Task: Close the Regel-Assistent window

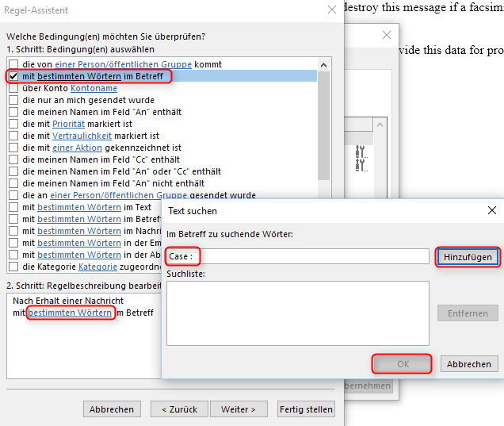Action: [x=332, y=10]
